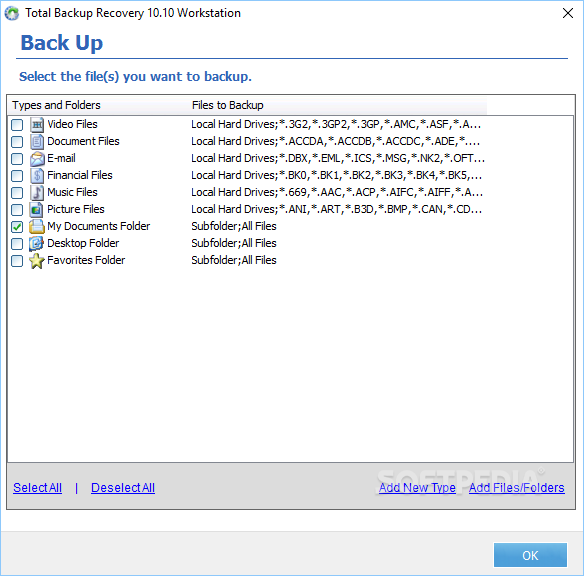The height and width of the screenshot is (576, 584).
Task: Click the My Documents Folder icon
Action: point(36,226)
